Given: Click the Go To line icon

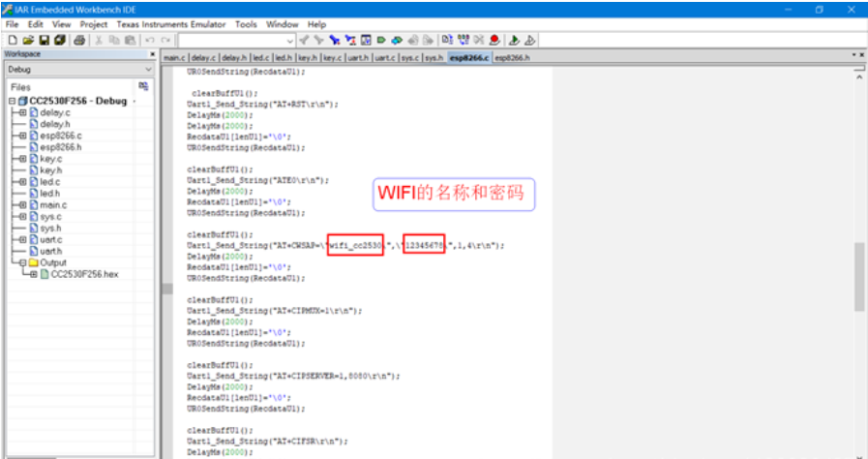Looking at the screenshot, I should coord(366,40).
